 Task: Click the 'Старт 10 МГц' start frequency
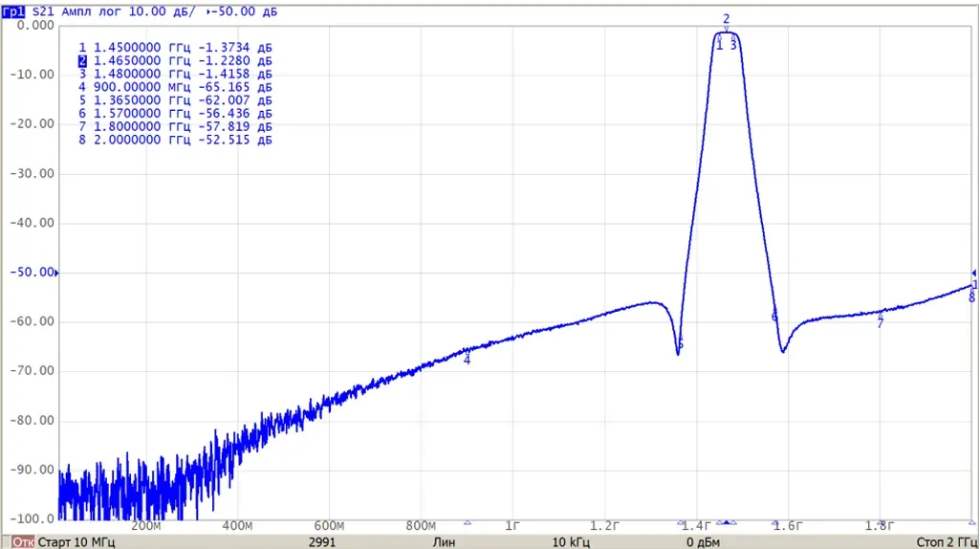point(76,541)
